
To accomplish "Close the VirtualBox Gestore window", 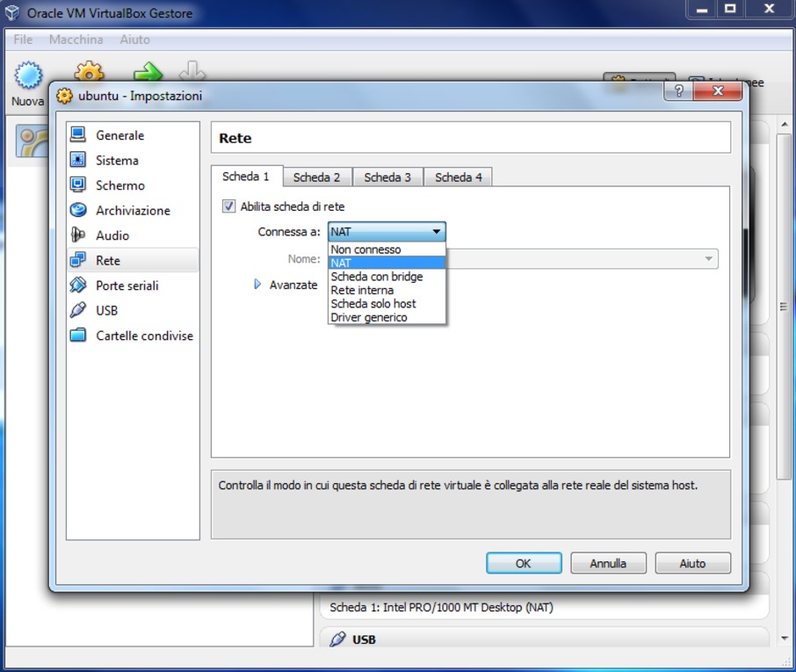I will pos(770,10).
